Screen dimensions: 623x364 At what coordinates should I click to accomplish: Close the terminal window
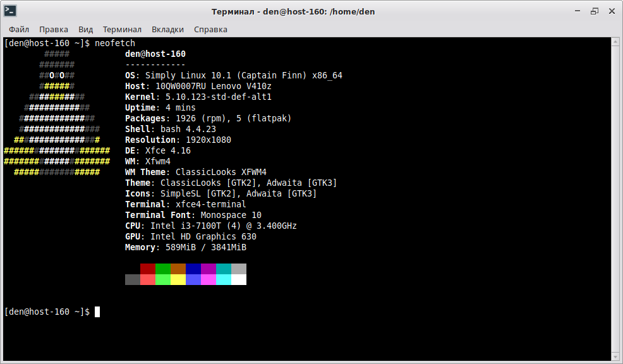pos(612,11)
